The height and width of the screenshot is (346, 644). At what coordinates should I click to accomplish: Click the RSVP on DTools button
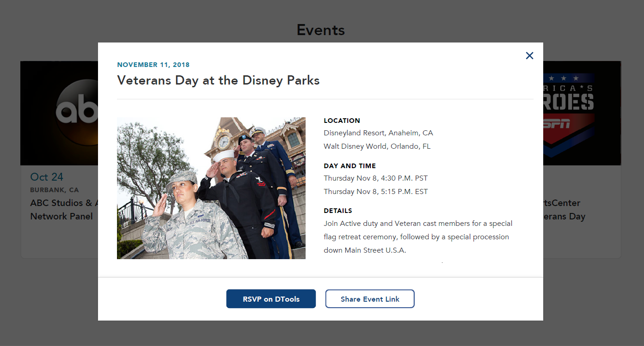271,299
